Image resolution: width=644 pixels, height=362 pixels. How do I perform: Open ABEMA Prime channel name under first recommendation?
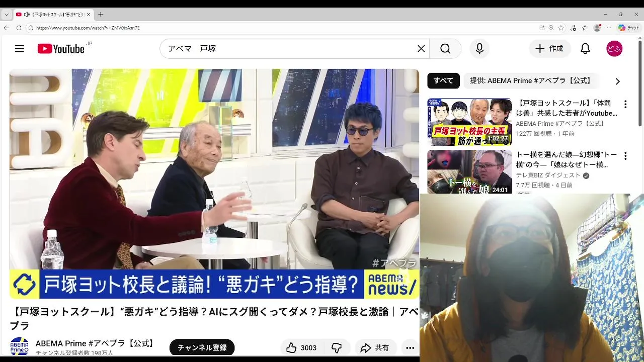(560, 124)
